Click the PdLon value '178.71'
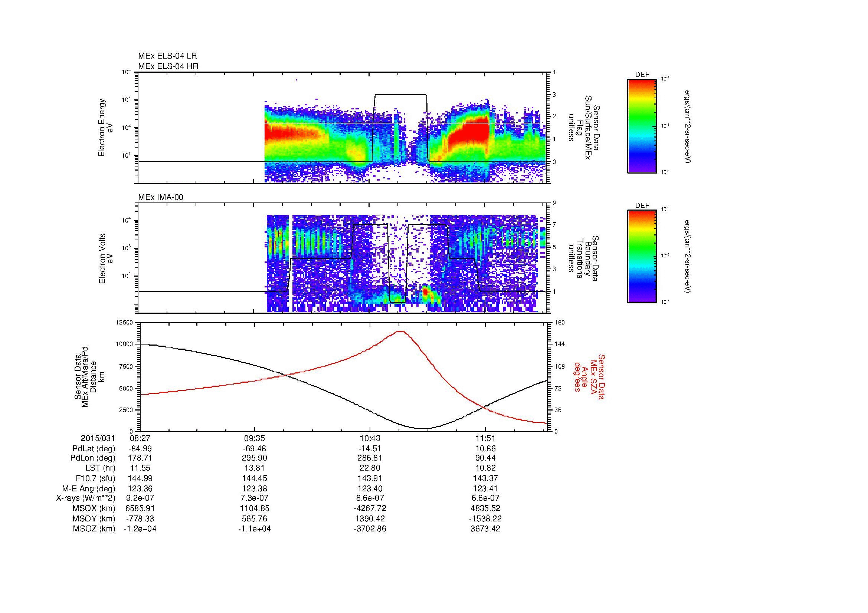The image size is (868, 613). coord(140,458)
